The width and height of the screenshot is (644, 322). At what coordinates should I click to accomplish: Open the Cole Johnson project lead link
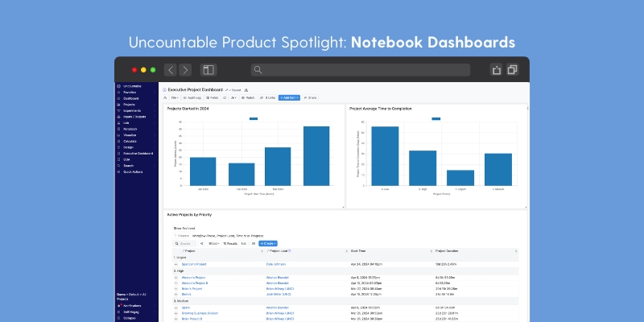[276, 265]
